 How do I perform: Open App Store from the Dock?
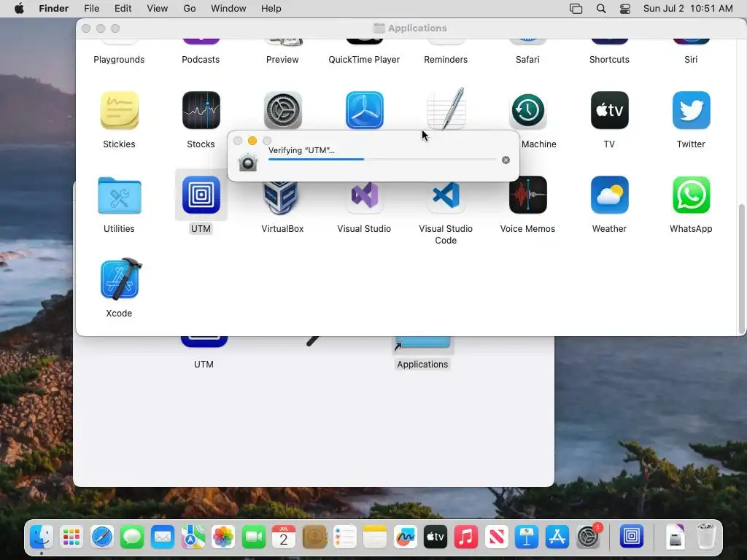(x=557, y=537)
